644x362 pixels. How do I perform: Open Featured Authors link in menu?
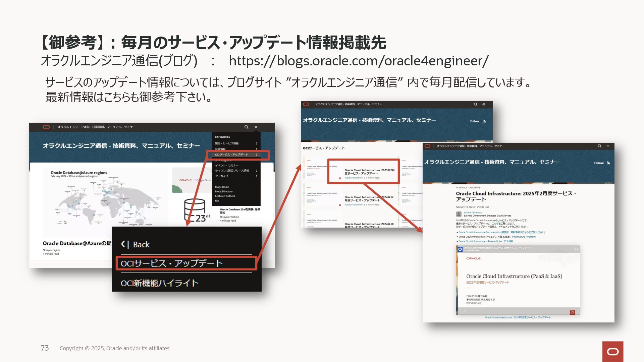(x=225, y=196)
